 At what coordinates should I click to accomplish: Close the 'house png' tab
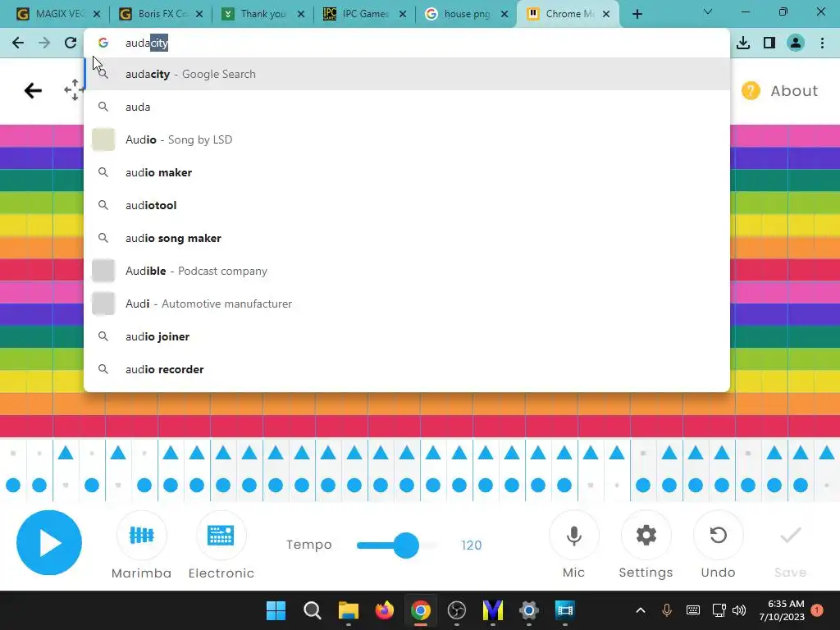[504, 14]
